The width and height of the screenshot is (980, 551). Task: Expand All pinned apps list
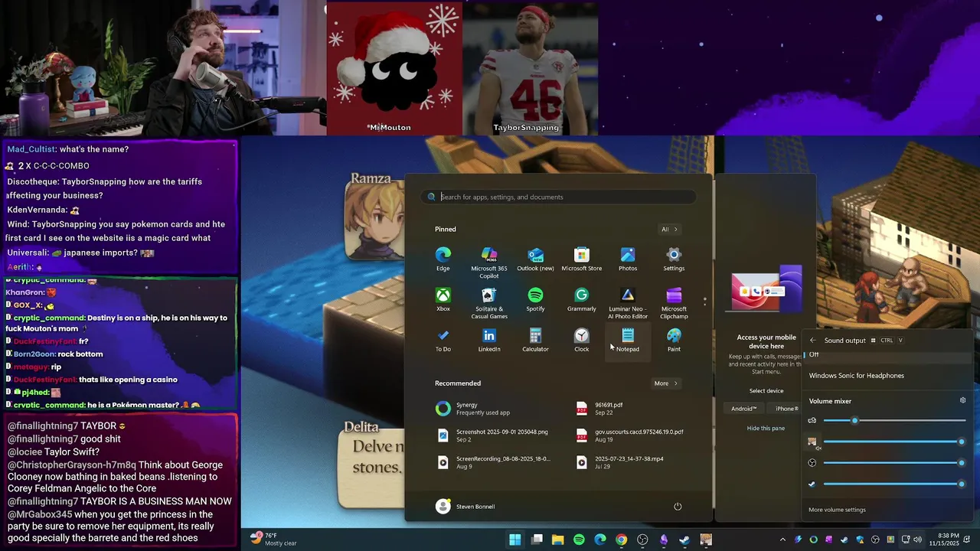coord(669,229)
